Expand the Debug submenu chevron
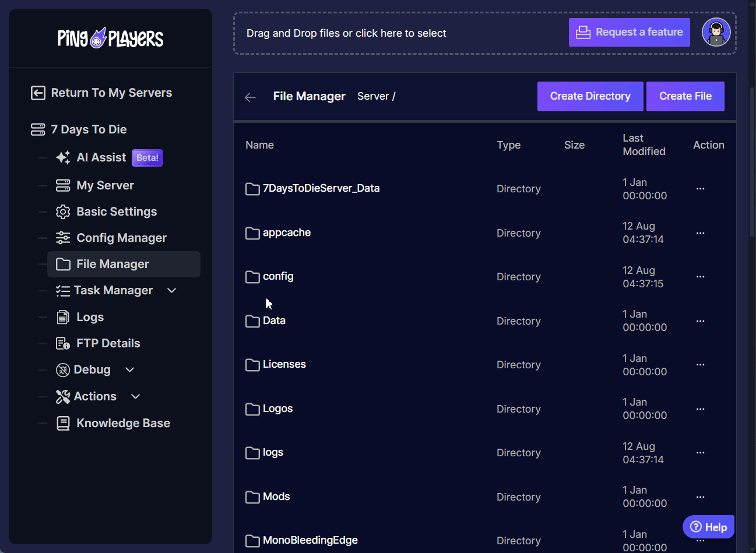756x553 pixels. [130, 369]
